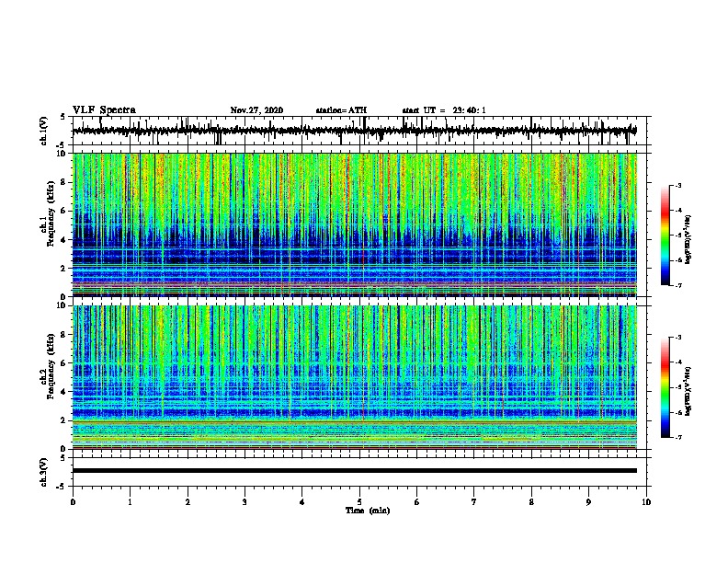Select the date text "Nov.27, 2020"
The height and width of the screenshot is (563, 728).
tap(256, 110)
